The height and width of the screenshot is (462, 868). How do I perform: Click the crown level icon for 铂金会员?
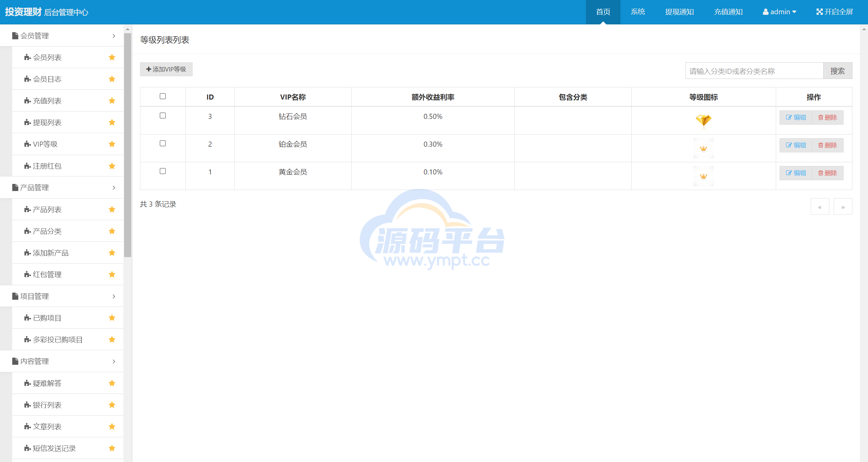(704, 148)
